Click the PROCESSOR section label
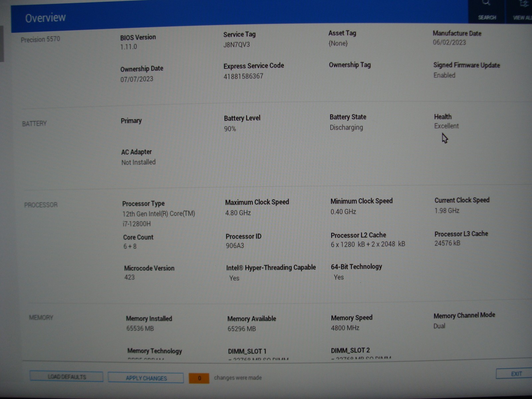The image size is (532, 399). [x=41, y=205]
